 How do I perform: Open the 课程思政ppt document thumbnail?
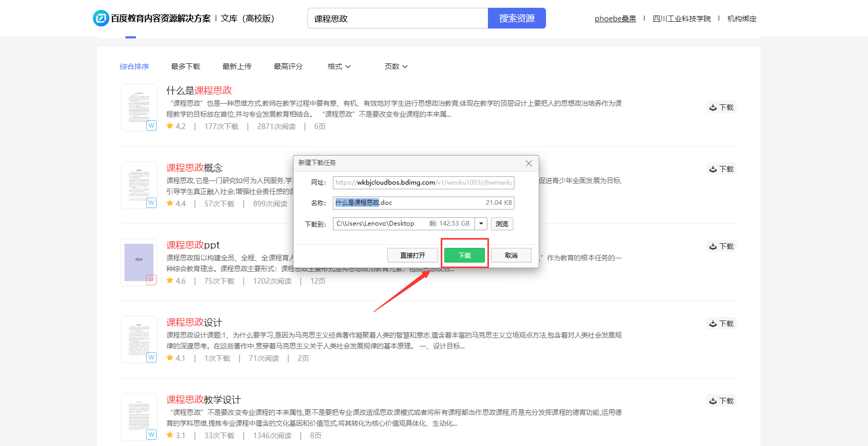coord(139,262)
